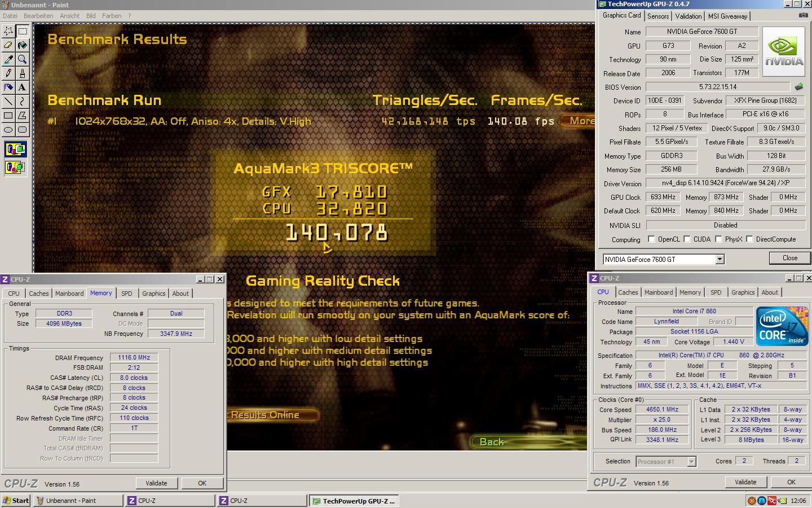
Task: Open the Bild menu in Paint
Action: [91, 16]
